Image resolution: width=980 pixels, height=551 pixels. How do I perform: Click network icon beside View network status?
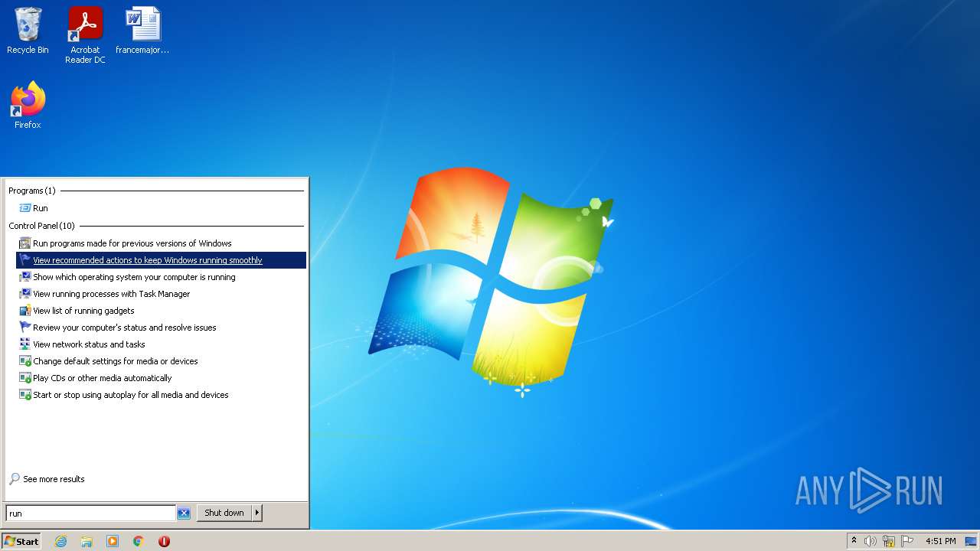[x=25, y=344]
